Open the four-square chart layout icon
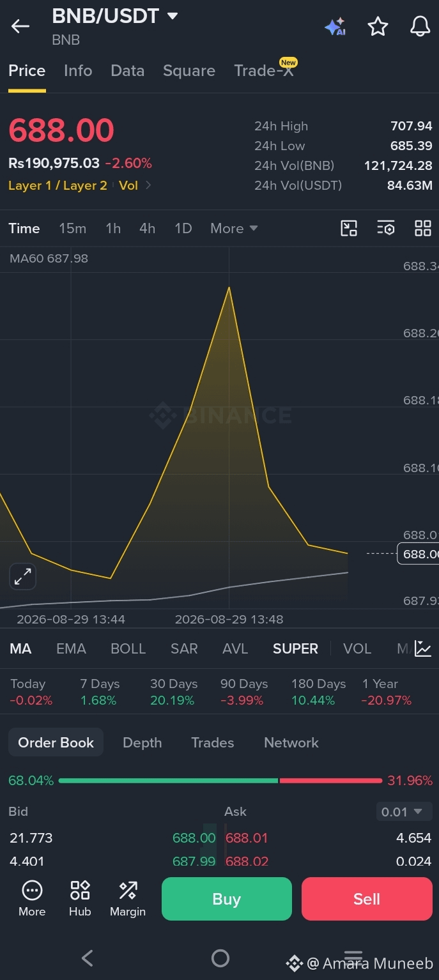 [423, 228]
